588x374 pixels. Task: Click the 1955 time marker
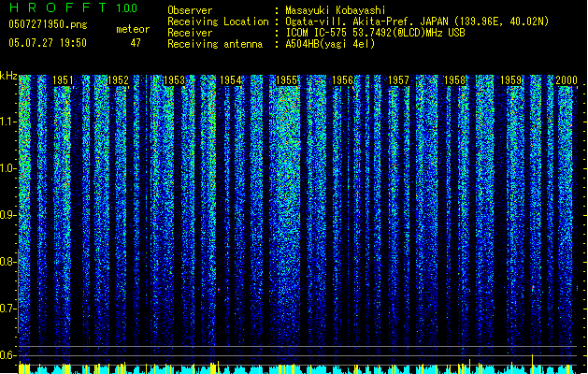pos(286,80)
